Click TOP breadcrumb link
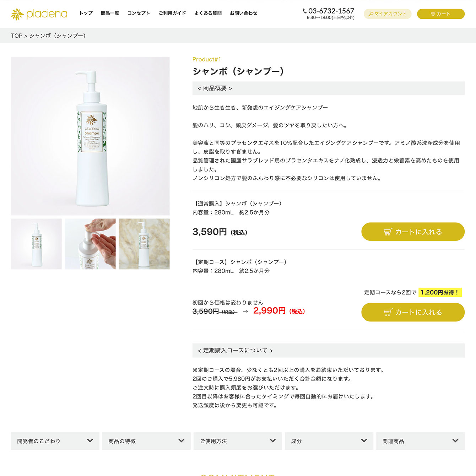 [17, 36]
